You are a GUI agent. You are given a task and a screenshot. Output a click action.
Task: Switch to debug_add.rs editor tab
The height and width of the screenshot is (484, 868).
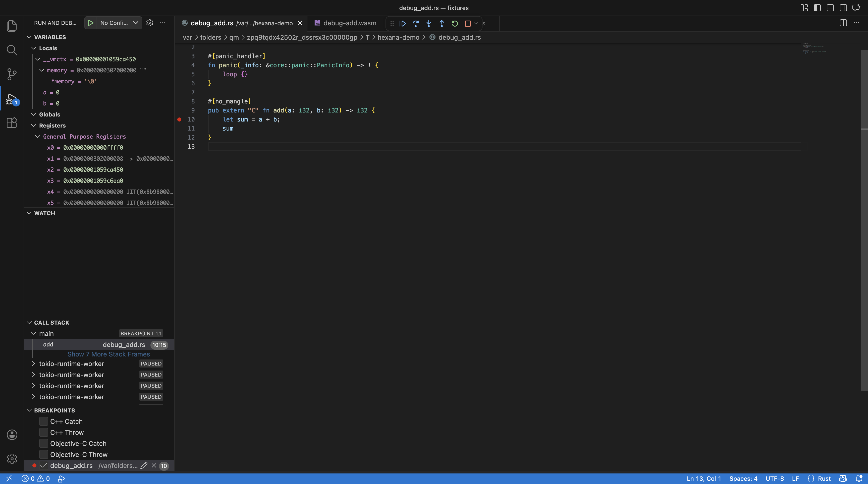pyautogui.click(x=241, y=23)
